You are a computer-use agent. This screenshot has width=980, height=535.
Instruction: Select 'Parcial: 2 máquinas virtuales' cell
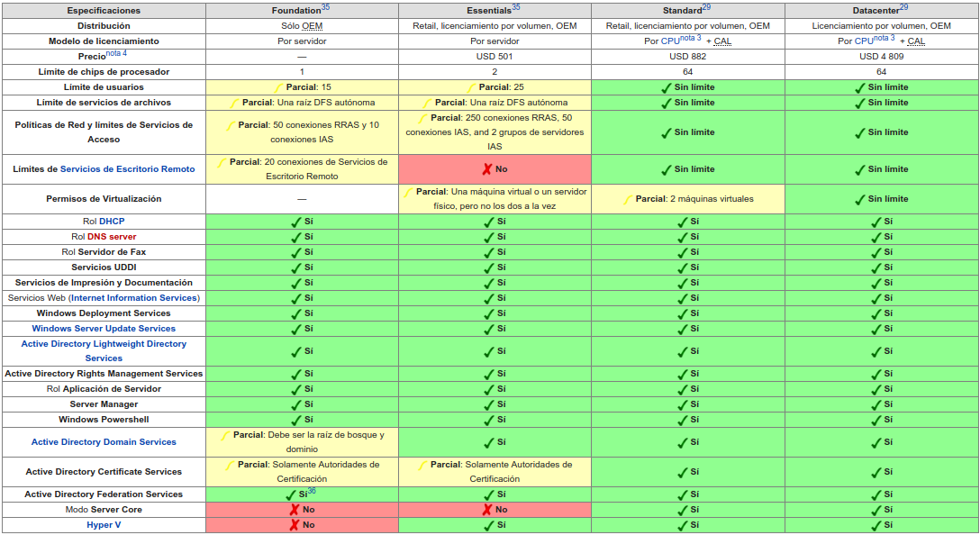coord(687,199)
